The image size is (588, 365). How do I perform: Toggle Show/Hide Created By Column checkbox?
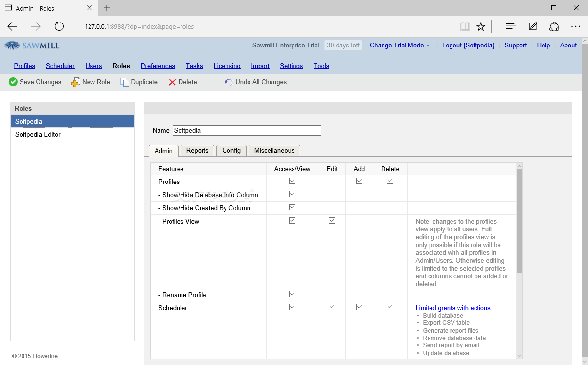292,207
